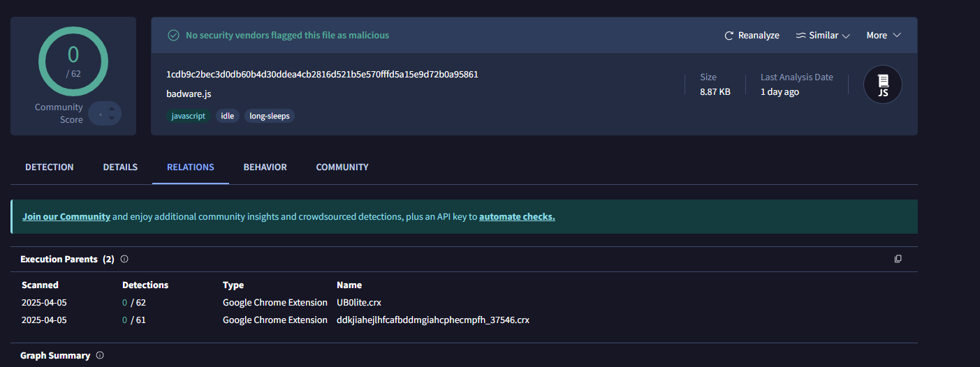Screen dimensions: 980x367
Task: Click the JS file type icon
Action: (x=883, y=85)
